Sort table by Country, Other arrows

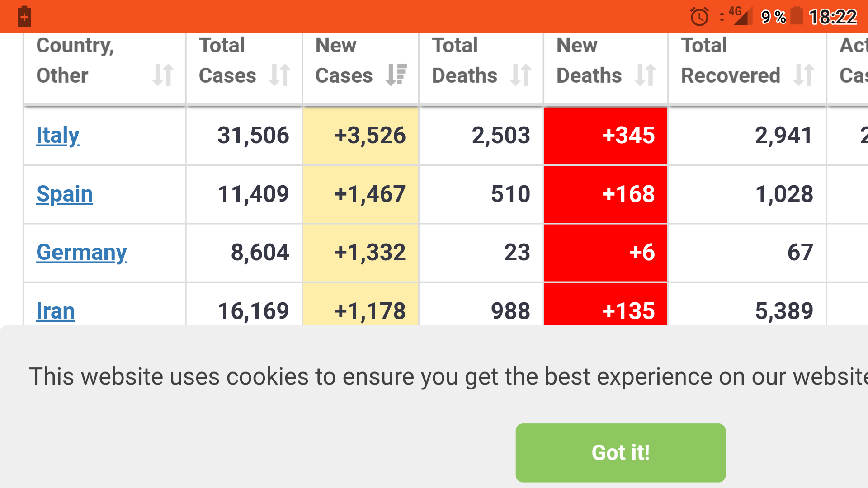pos(163,75)
